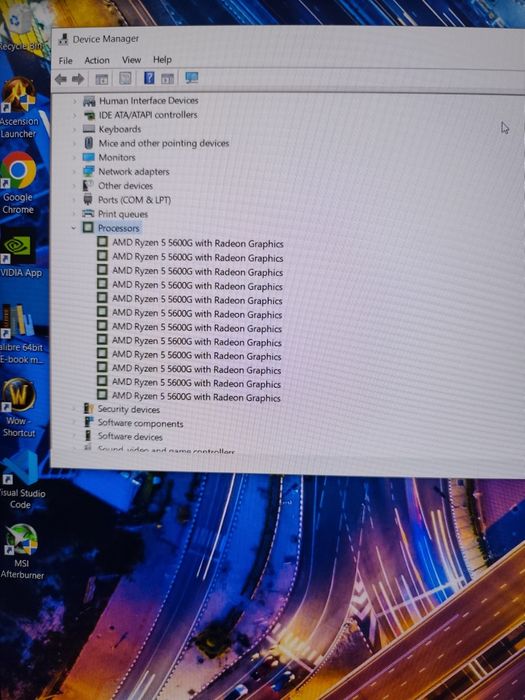The width and height of the screenshot is (525, 700).
Task: Select the Visual Studio Code desktop shortcut
Action: pos(21,481)
